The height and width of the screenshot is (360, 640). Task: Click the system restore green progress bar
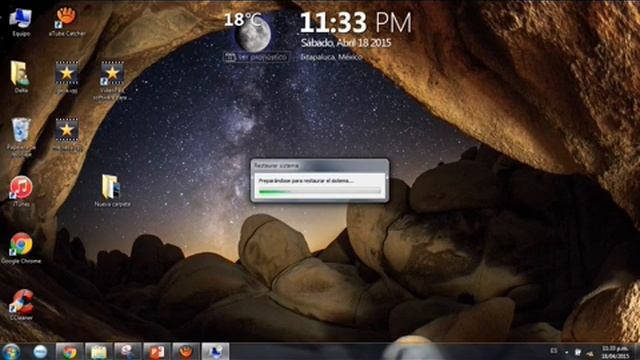coord(320,191)
